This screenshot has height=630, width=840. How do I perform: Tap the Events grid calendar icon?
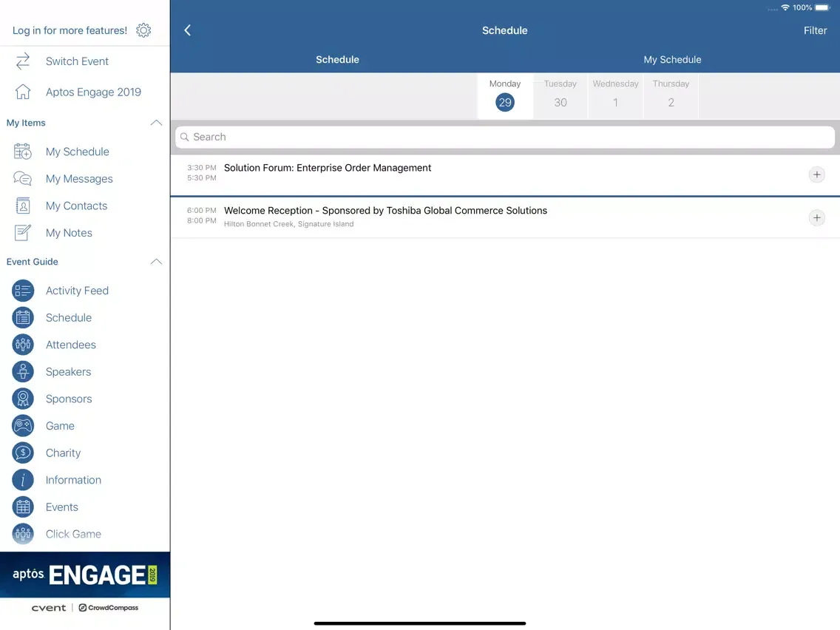(x=22, y=507)
